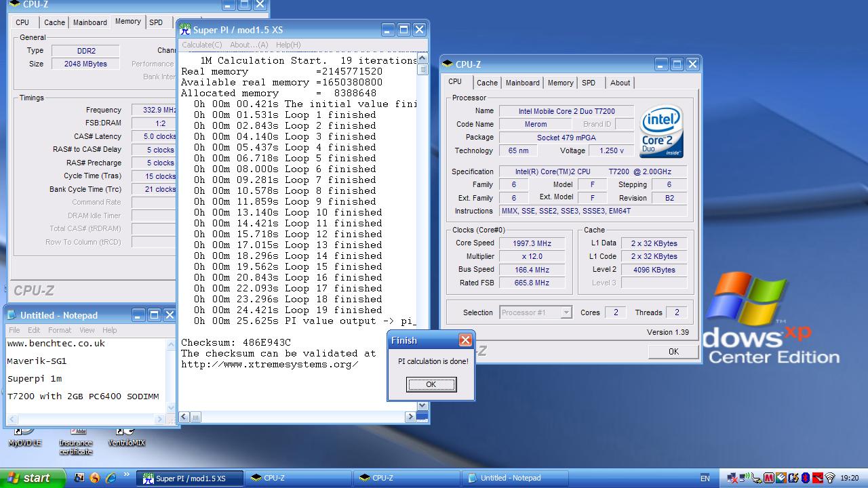Click the CS tray icon
Screen dimensions: 868x488
tap(793, 478)
